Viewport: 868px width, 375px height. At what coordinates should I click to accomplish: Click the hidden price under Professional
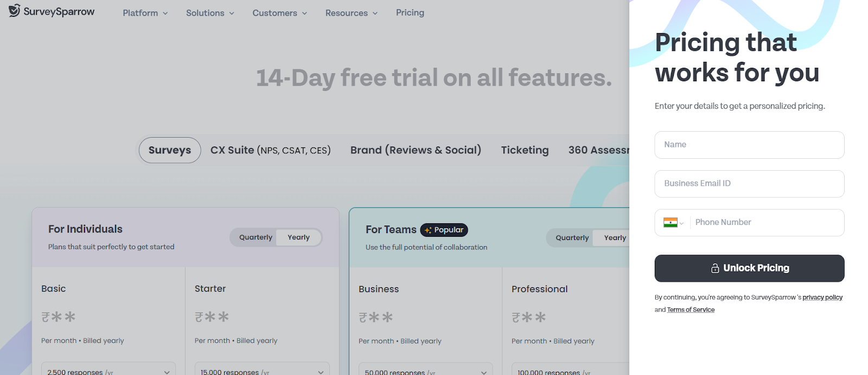click(x=528, y=318)
